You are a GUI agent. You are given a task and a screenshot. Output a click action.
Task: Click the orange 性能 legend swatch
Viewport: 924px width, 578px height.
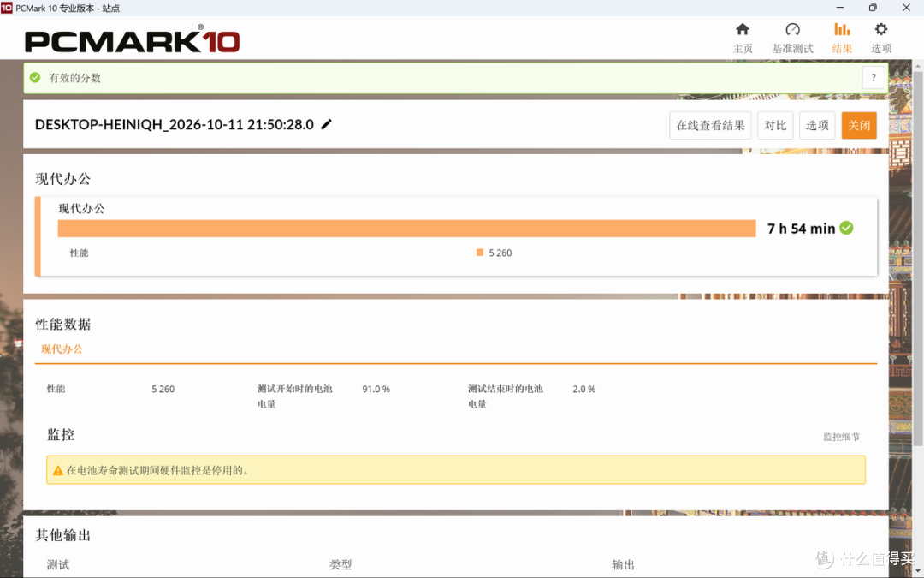click(480, 253)
